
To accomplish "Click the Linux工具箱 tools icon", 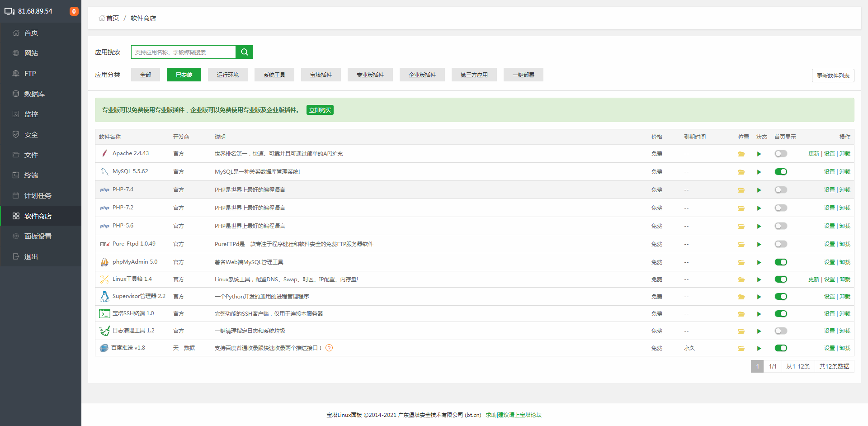I will click(104, 279).
